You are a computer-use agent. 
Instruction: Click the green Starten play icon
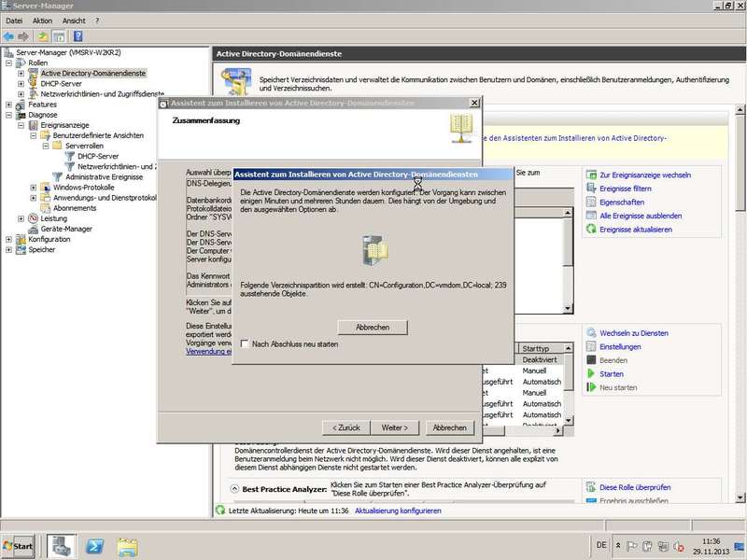pos(591,373)
